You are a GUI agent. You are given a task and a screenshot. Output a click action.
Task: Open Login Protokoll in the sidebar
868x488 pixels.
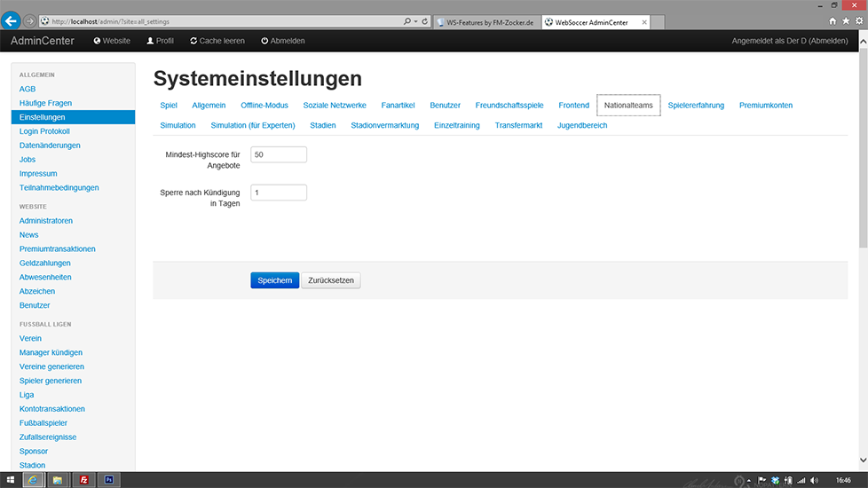click(x=46, y=131)
